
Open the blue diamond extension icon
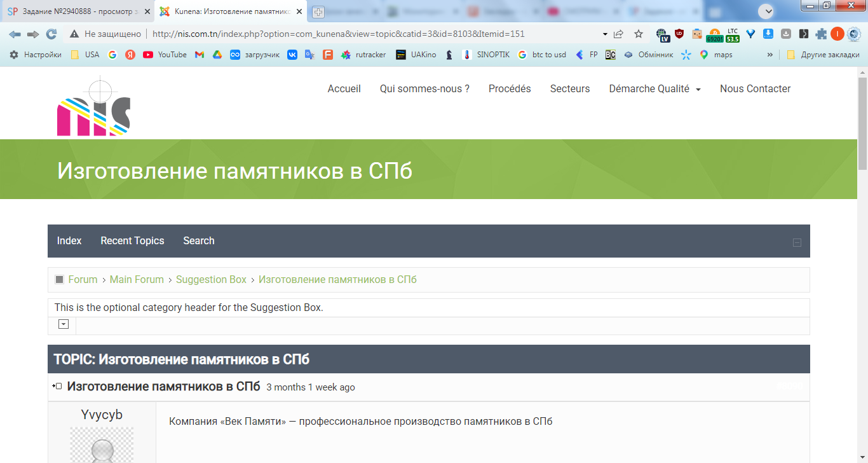pyautogui.click(x=750, y=34)
